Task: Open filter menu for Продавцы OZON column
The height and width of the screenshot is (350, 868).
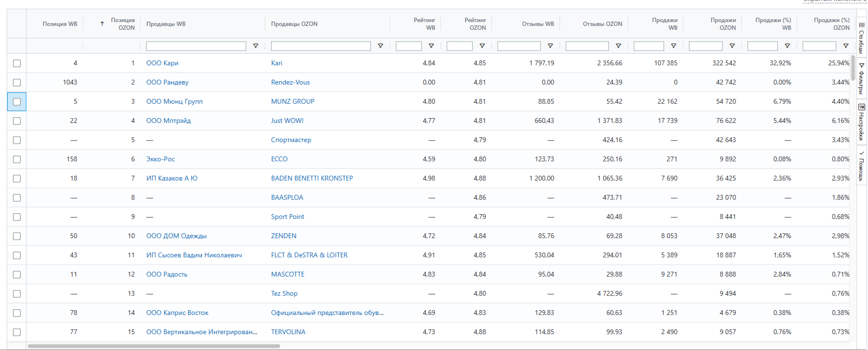Action: (380, 46)
